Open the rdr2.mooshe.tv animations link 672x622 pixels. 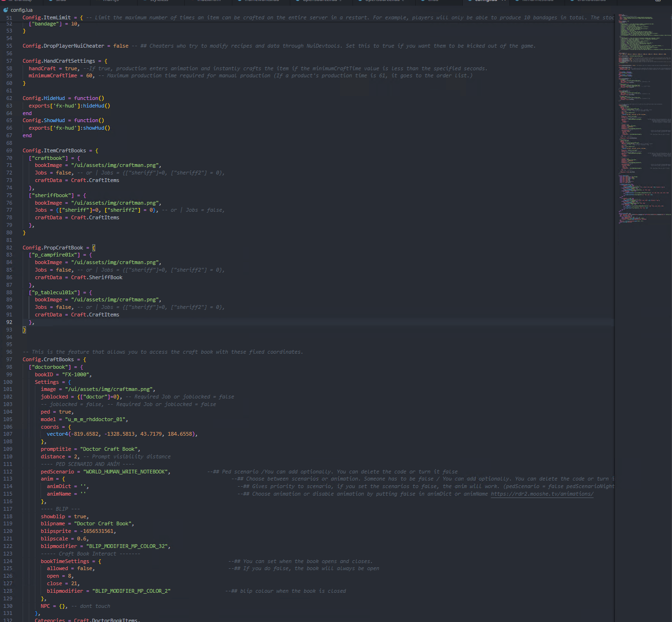point(542,494)
